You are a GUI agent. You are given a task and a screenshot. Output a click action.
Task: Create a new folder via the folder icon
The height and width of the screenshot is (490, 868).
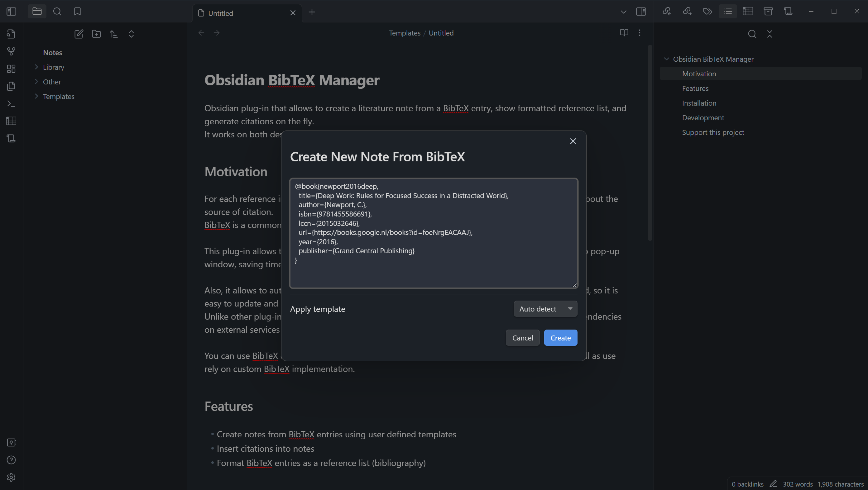tap(96, 34)
